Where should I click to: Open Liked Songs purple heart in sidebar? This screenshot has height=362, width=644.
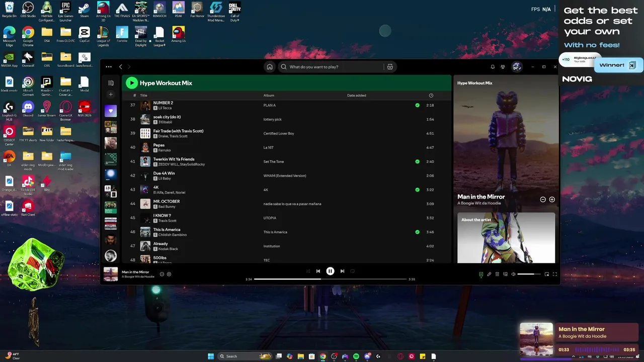(111, 111)
